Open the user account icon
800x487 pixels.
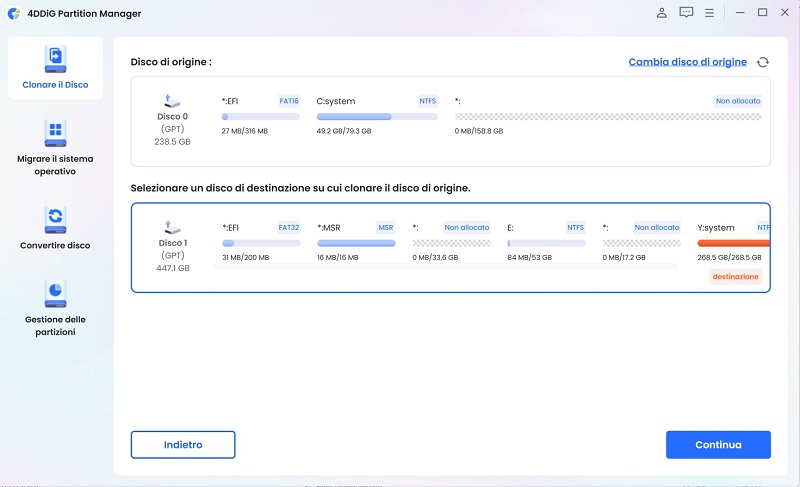(662, 13)
